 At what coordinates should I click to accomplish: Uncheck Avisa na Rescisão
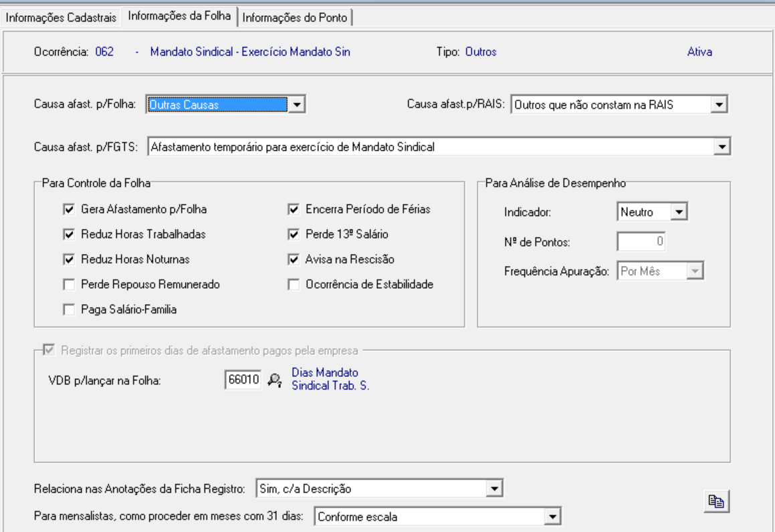click(294, 259)
